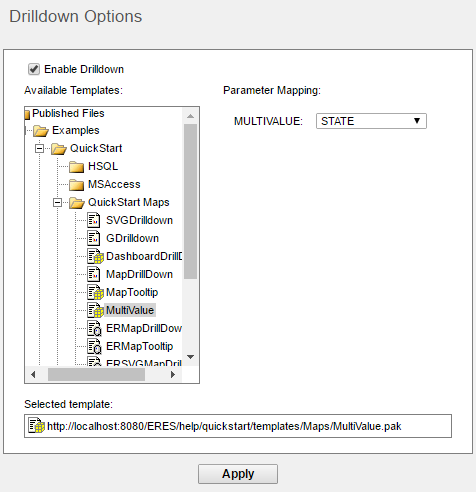This screenshot has width=476, height=492.
Task: Open the MULTIVALUE parameter mapping dropdown
Action: pos(371,121)
